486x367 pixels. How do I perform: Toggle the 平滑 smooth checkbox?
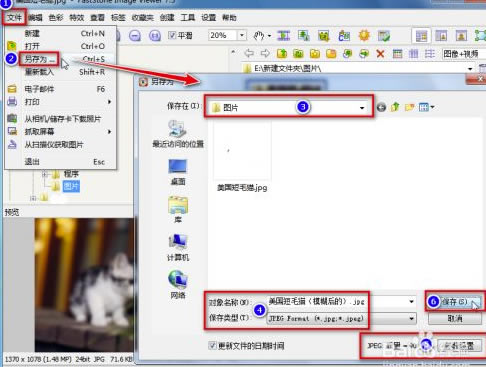(172, 35)
